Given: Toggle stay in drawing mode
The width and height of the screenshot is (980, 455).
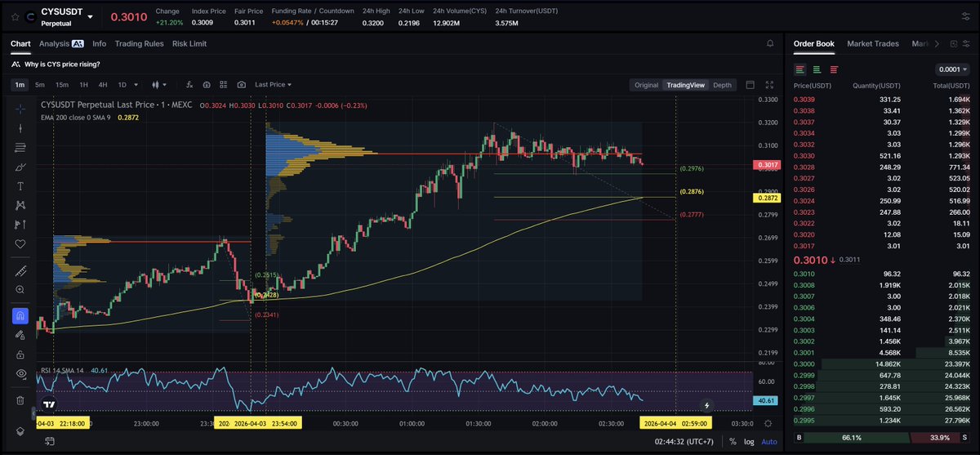Looking at the screenshot, I should point(20,335).
